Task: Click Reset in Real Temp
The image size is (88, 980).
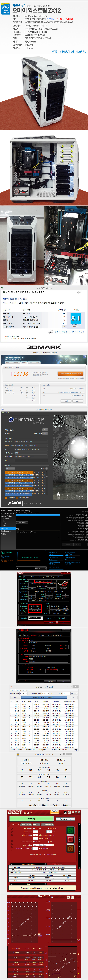Action: (x=55, y=805)
